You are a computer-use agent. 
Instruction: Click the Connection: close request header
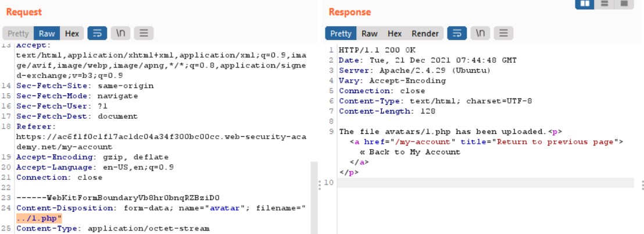[x=59, y=178]
